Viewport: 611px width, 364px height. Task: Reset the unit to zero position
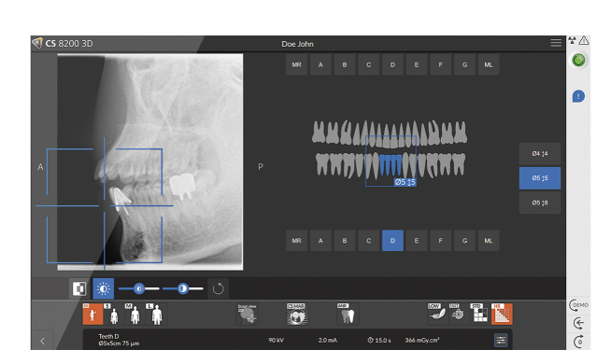(x=578, y=342)
